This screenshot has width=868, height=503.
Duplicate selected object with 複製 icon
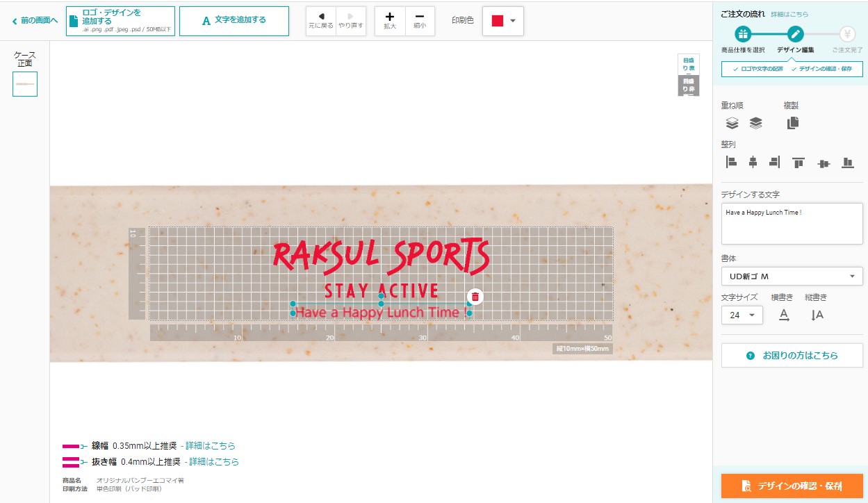[x=793, y=123]
